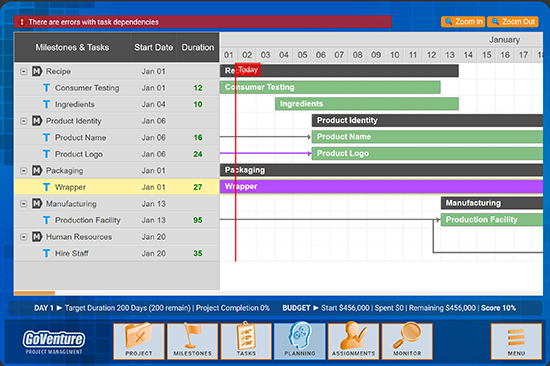Click the Milestones & Tasks column header
Screen dimensions: 550x366
(72, 47)
